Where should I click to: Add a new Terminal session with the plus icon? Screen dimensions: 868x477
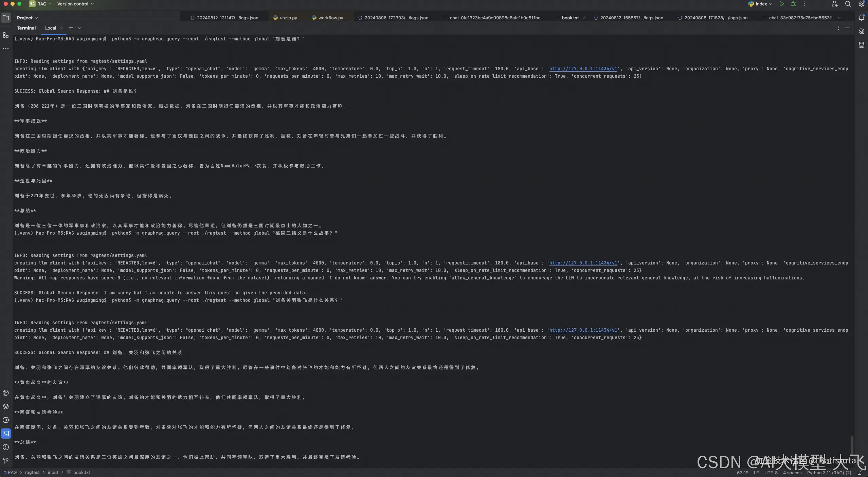pyautogui.click(x=70, y=28)
